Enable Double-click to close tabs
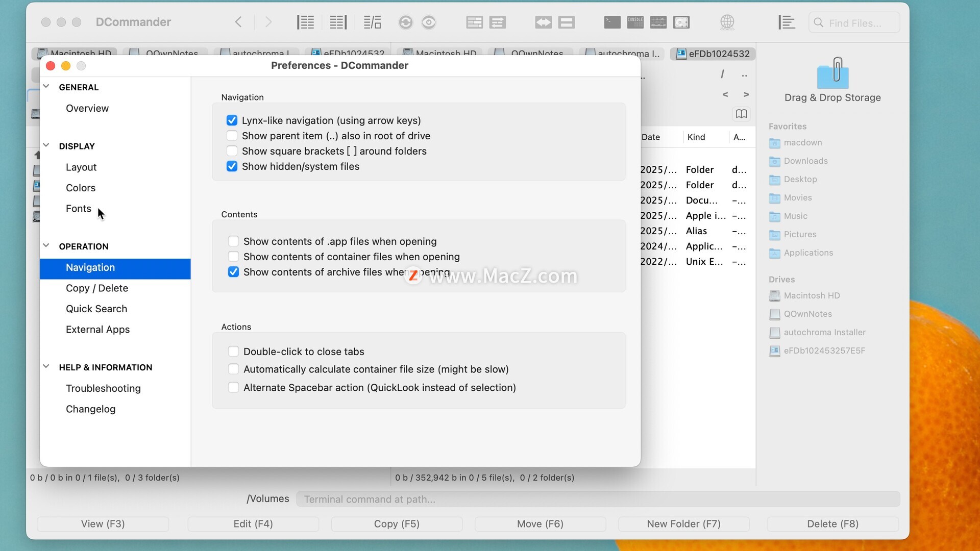Screen dimensions: 980x551 [233, 352]
